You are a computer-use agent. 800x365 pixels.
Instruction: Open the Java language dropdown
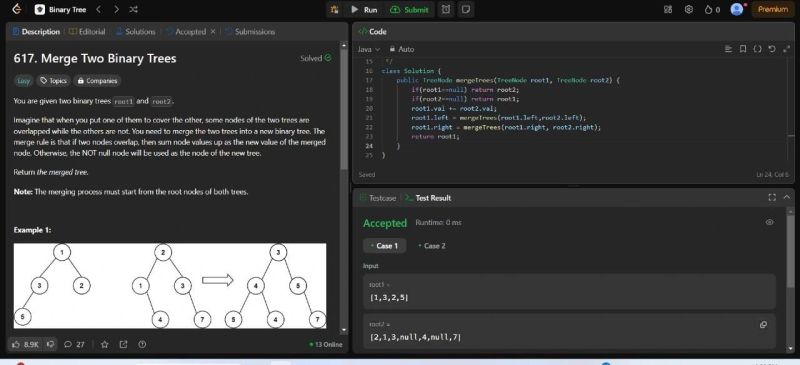pos(369,49)
